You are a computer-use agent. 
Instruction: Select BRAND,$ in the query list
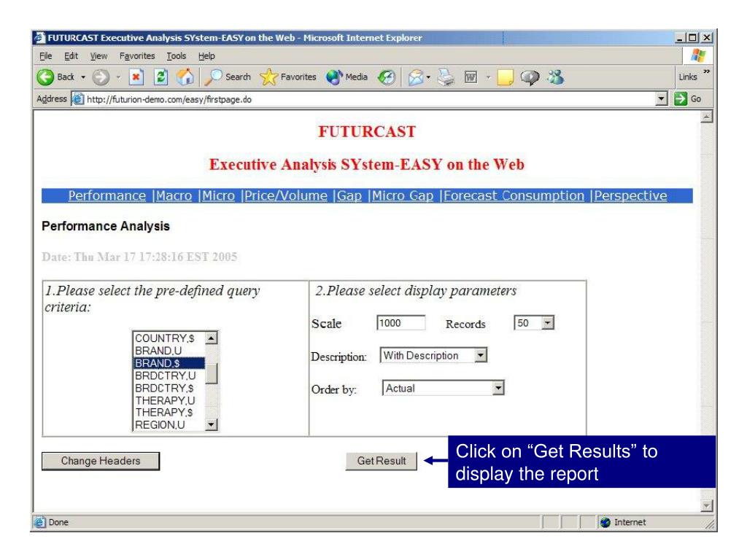[169, 363]
